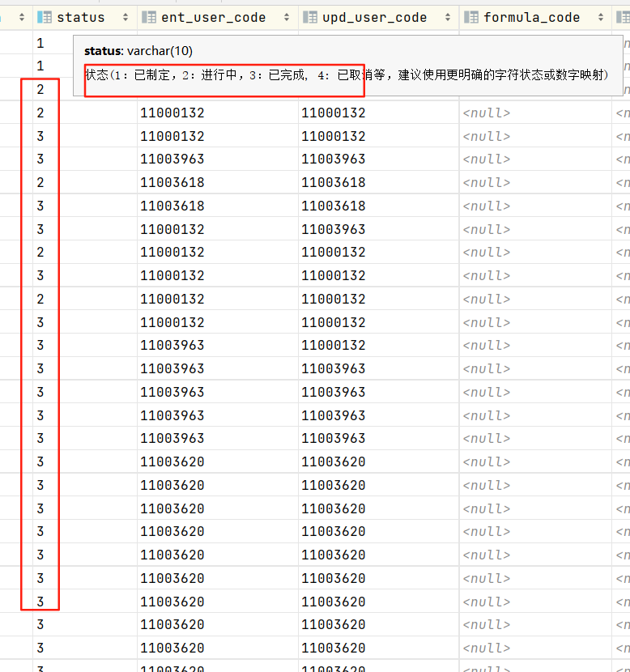Image resolution: width=630 pixels, height=672 pixels.
Task: Click first 11003618 cell in ent_user_code
Action: tap(172, 183)
